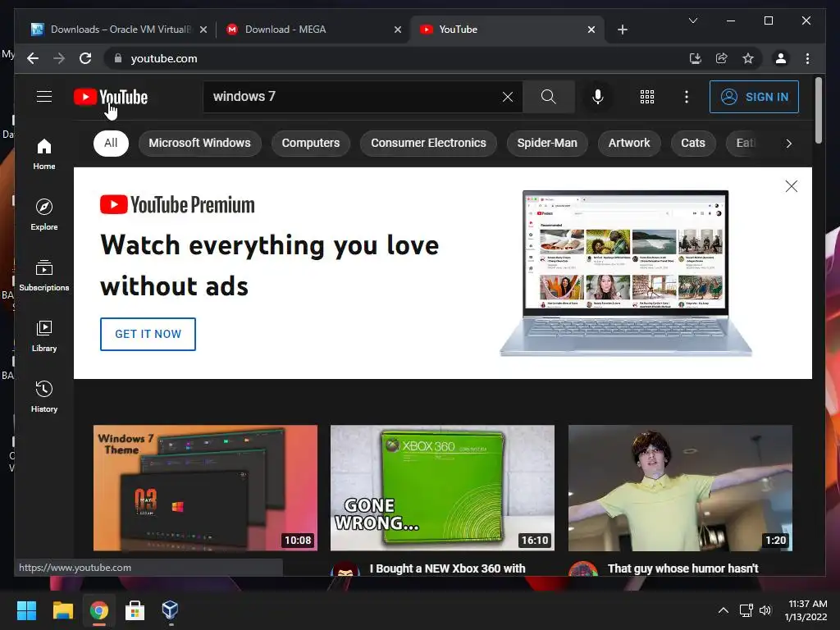The image size is (840, 630).
Task: Open the Xbox 360 GONE WRONG thumbnail
Action: 442,488
